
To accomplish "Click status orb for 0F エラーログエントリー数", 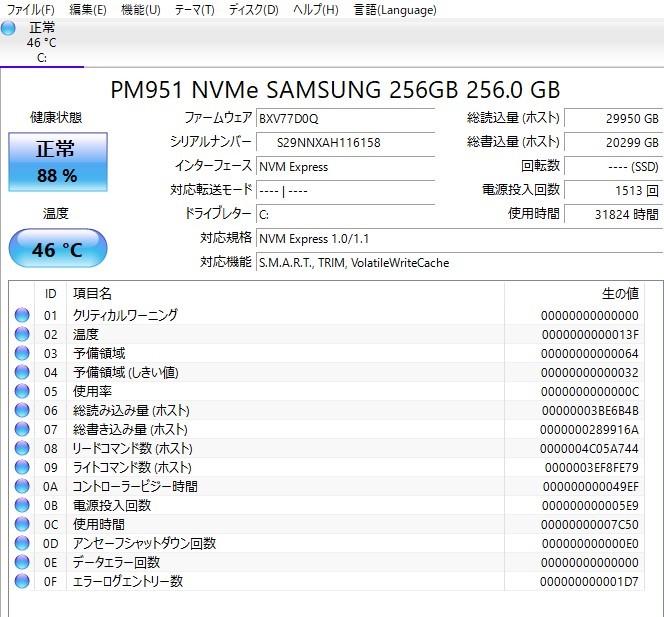I will (22, 581).
